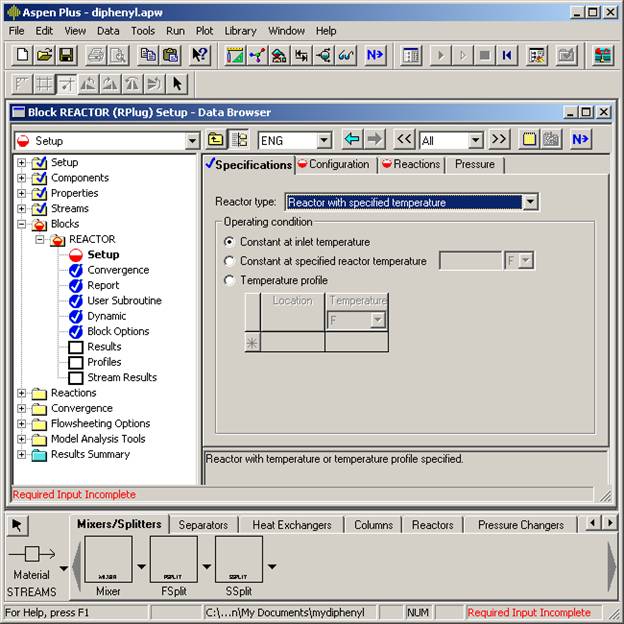Select the Mixer block model icon
The image size is (624, 624).
108,560
